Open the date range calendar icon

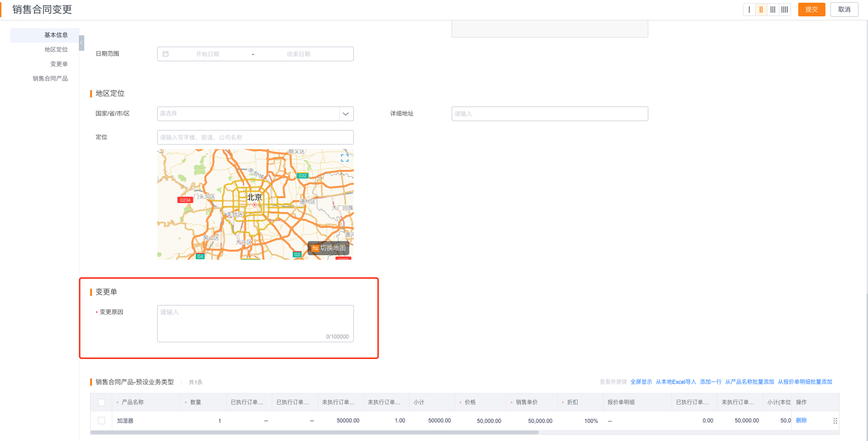(166, 54)
